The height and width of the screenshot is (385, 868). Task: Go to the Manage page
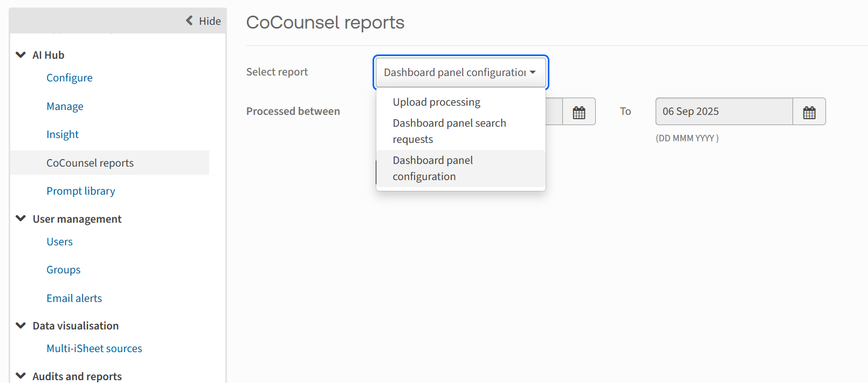(x=65, y=106)
